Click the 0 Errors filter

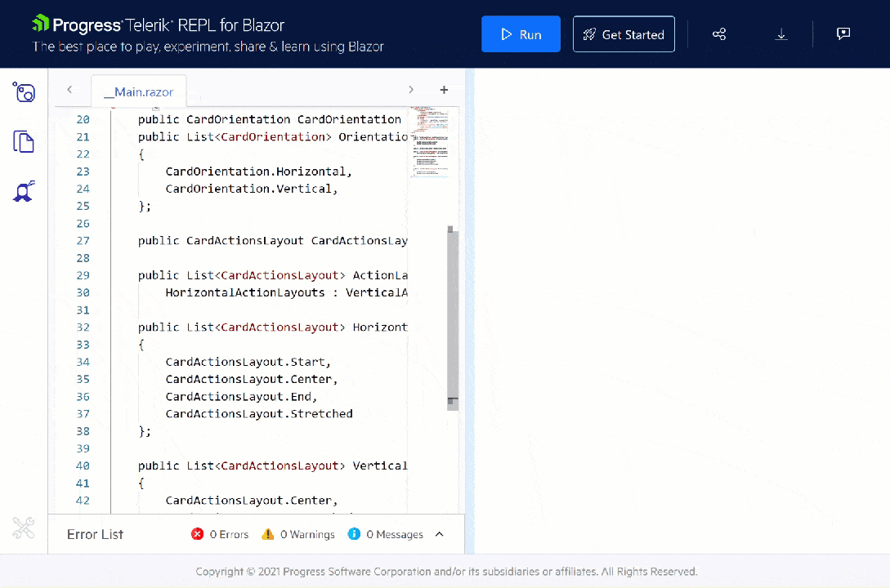tap(220, 534)
